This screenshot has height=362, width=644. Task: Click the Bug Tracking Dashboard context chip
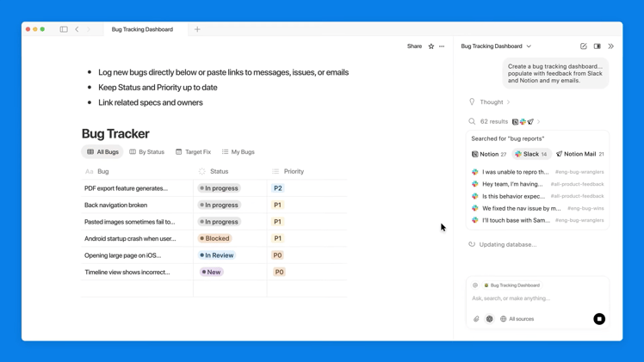[511, 285]
